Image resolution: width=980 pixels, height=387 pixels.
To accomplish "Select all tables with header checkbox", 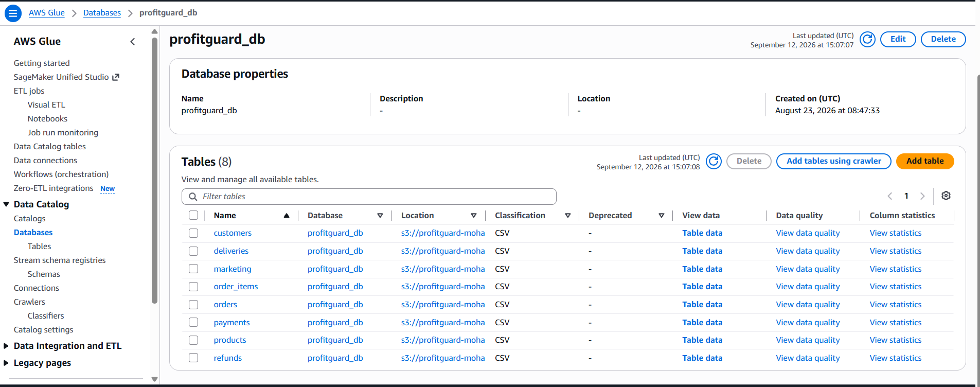I will pyautogui.click(x=193, y=215).
